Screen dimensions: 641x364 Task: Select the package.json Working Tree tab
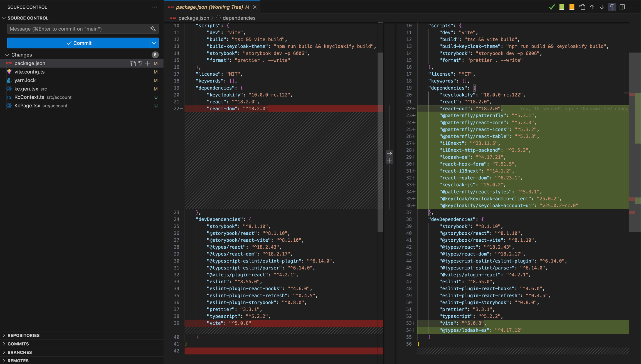209,7
